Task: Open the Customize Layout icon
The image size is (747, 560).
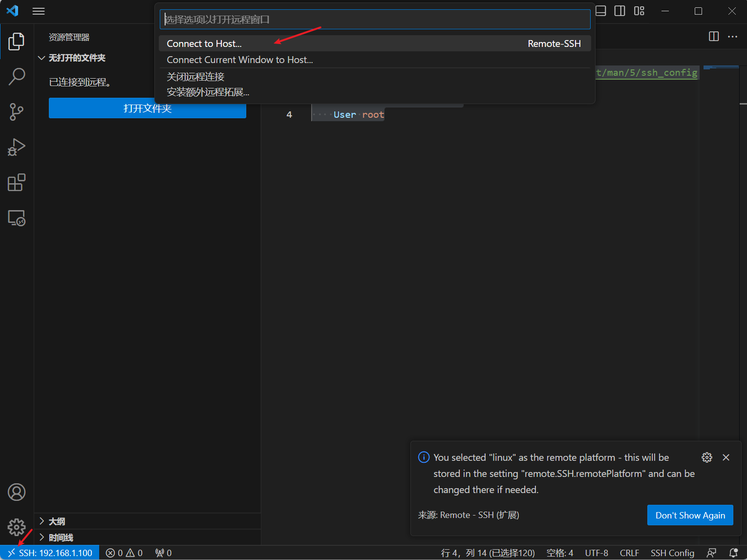Action: (x=639, y=11)
